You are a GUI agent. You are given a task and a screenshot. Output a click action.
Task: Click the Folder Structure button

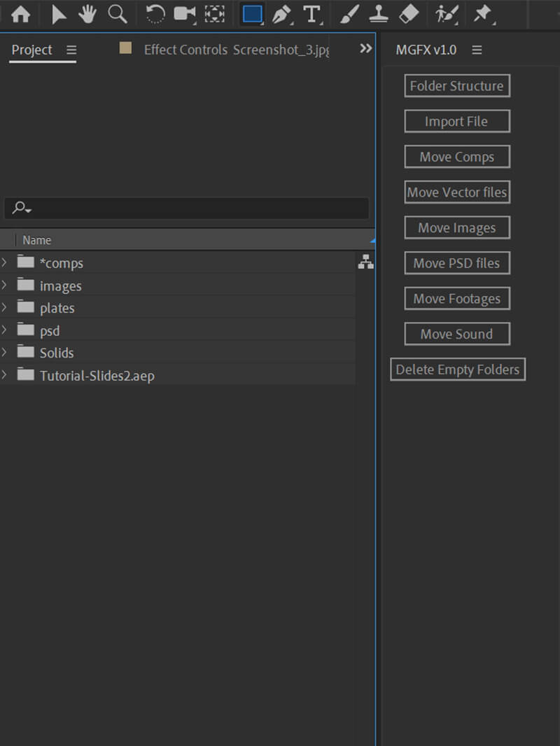[x=456, y=86]
